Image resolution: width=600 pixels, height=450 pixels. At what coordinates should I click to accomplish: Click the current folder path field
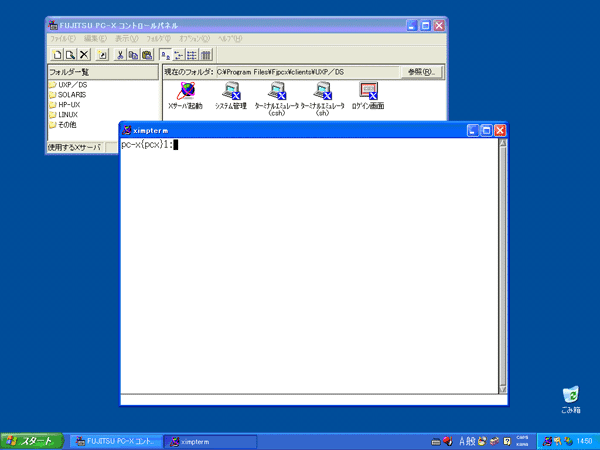click(307, 72)
